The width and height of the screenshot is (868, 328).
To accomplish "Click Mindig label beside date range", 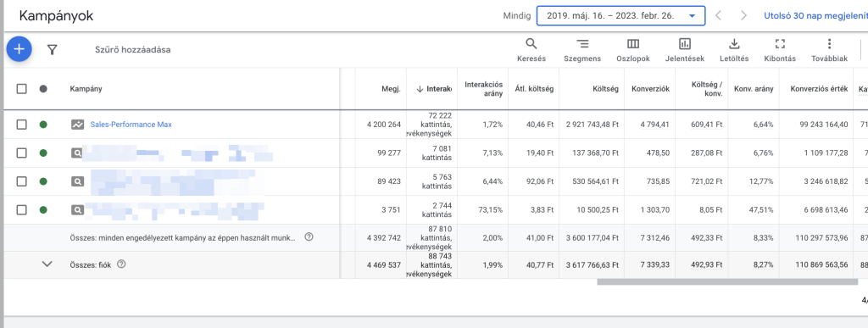I will 516,15.
